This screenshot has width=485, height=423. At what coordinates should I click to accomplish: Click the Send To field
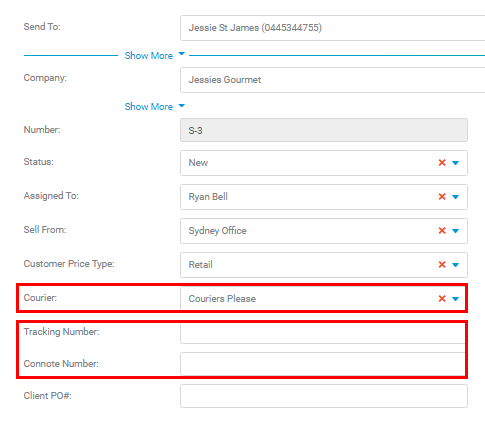click(333, 28)
